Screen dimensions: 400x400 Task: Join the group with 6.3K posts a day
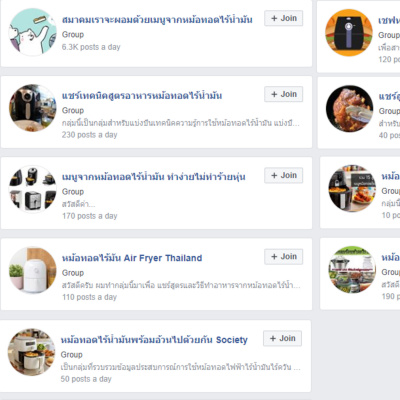284,18
